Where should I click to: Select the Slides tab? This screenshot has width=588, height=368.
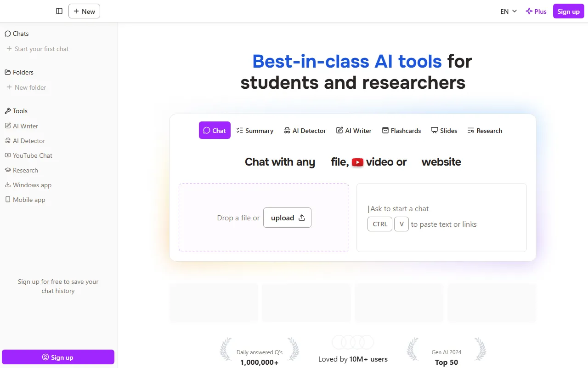pyautogui.click(x=444, y=131)
